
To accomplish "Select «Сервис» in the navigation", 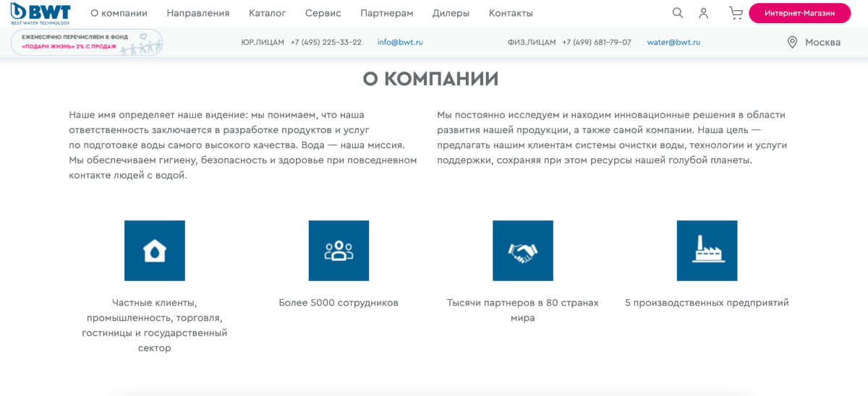I will 323,13.
